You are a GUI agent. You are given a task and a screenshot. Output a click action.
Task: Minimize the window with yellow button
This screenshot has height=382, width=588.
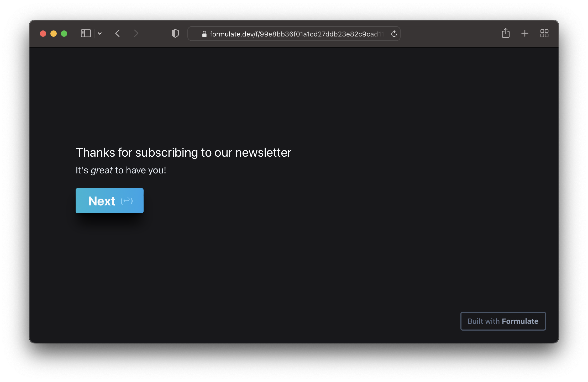coord(54,34)
